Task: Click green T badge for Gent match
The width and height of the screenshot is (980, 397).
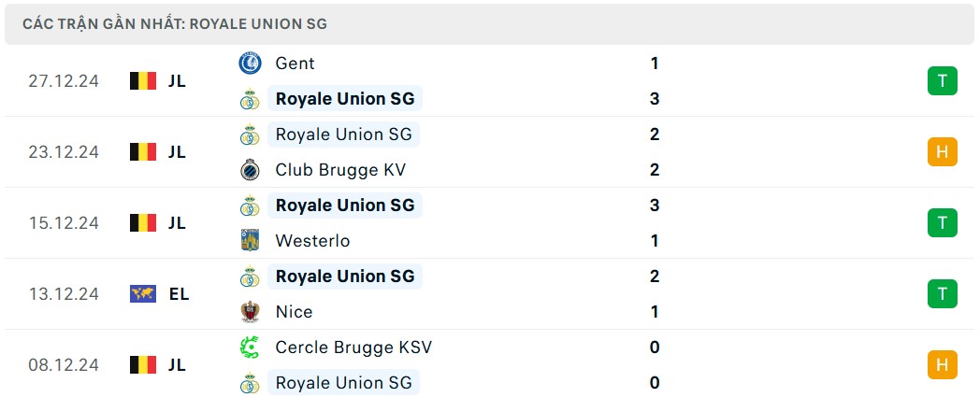Action: tap(942, 81)
